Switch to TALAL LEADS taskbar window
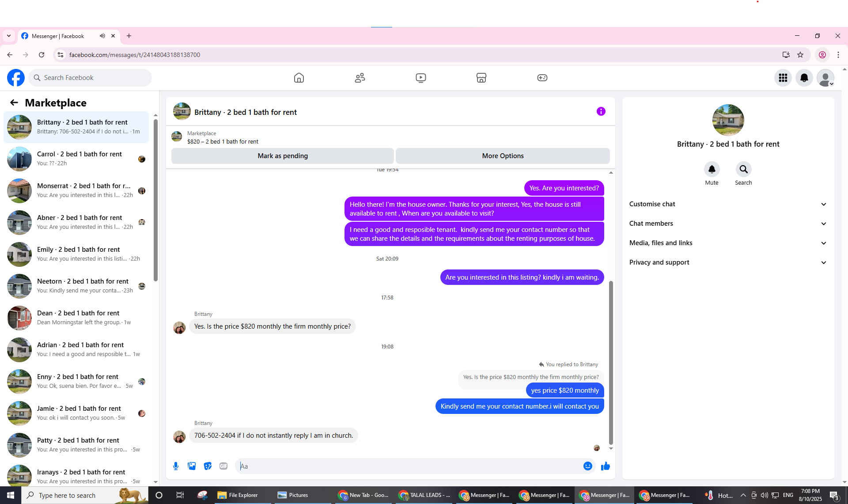 424,495
